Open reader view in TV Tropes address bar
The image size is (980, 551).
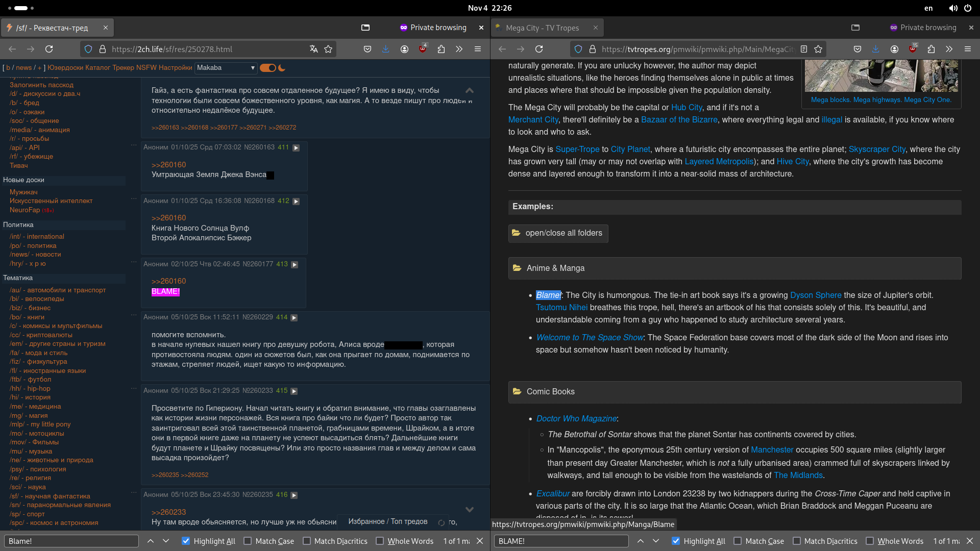pyautogui.click(x=804, y=49)
